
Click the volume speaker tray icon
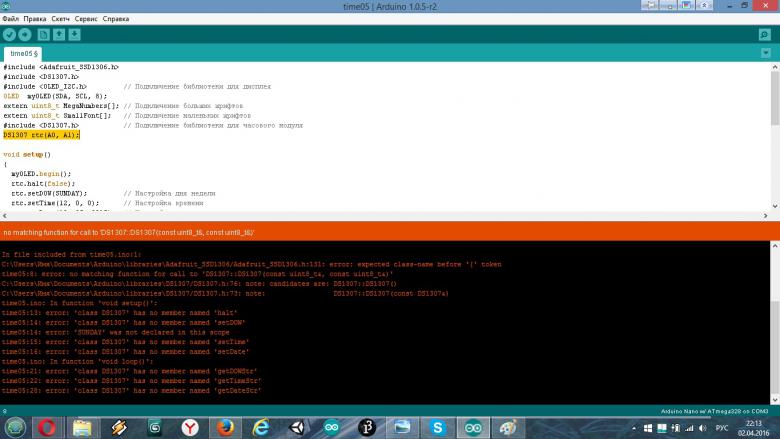(702, 428)
